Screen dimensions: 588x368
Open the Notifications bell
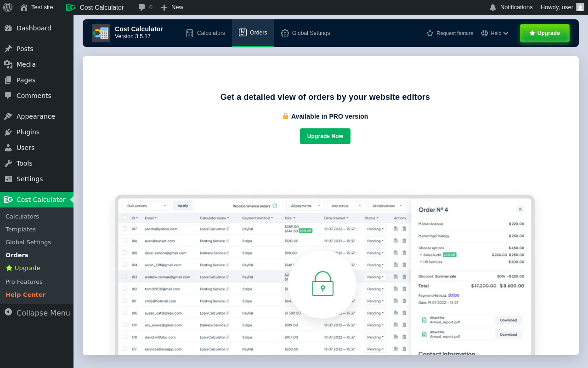click(x=511, y=7)
